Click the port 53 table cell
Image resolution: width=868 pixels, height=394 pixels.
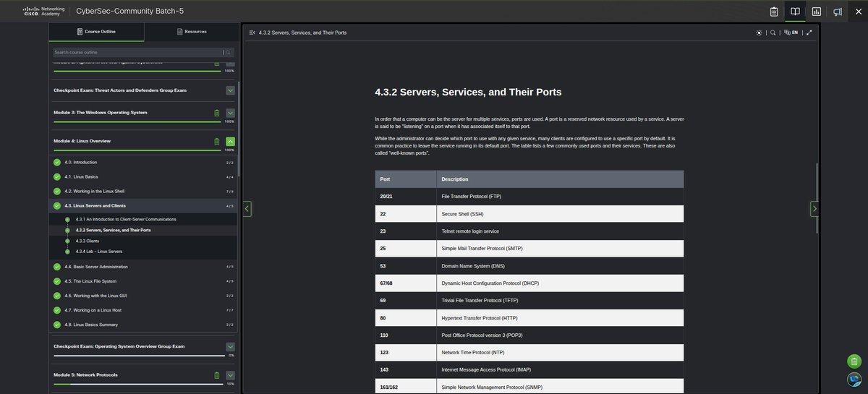click(x=406, y=266)
